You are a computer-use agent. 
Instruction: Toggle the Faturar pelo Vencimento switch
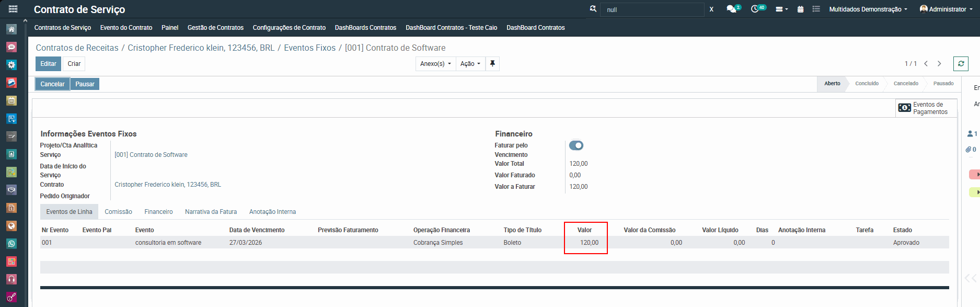click(x=576, y=145)
